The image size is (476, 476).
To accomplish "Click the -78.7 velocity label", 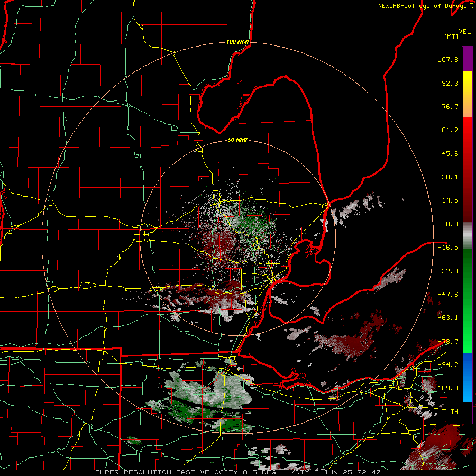I will click(x=448, y=342).
